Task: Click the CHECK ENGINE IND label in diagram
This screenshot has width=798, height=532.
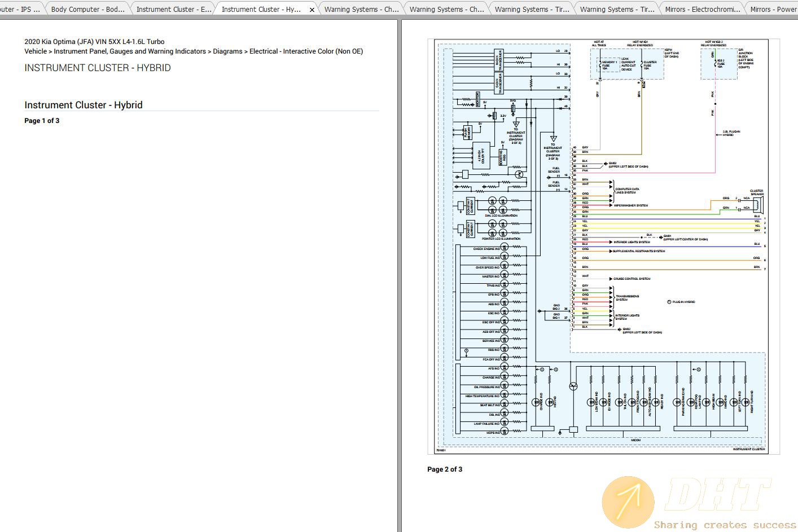Action: [486, 249]
